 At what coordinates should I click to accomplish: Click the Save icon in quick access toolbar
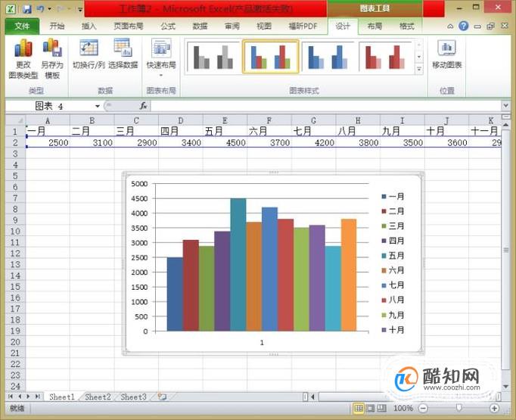(27, 9)
